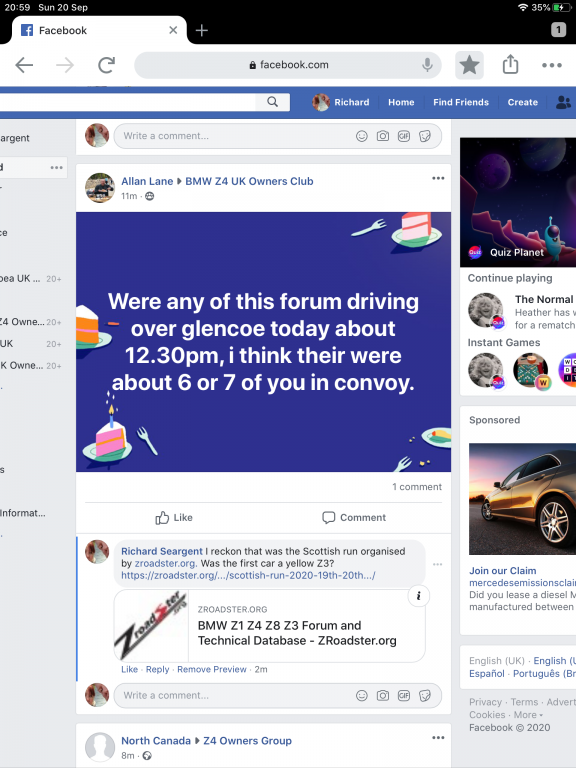This screenshot has width=576, height=768.
Task: Open options for Allan Lane post
Action: coord(438,178)
